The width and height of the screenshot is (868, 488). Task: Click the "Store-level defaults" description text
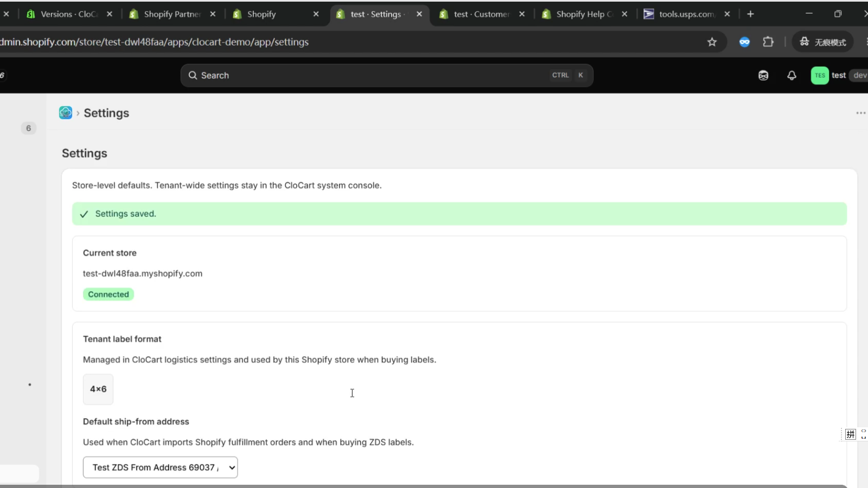227,185
